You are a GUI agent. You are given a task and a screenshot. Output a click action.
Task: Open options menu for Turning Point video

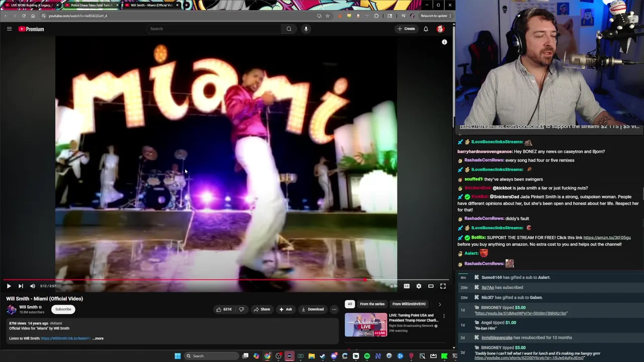444,316
